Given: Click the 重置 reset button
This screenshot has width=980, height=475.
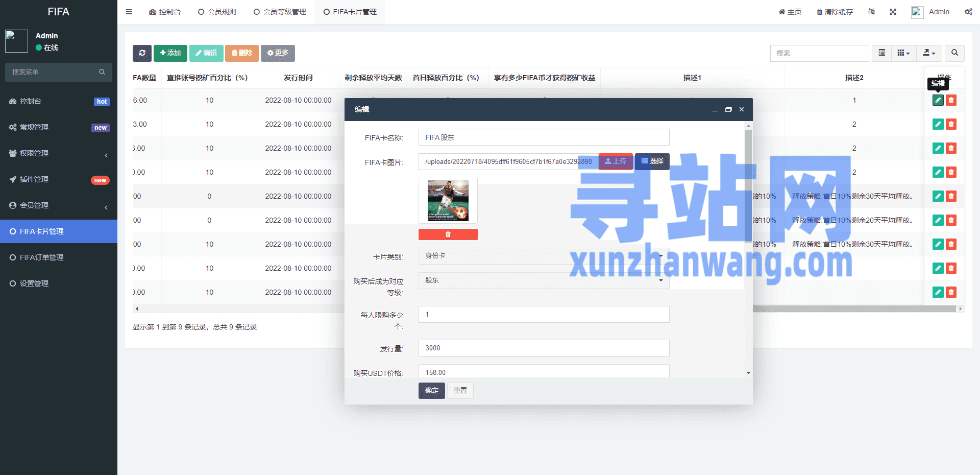Looking at the screenshot, I should (460, 390).
